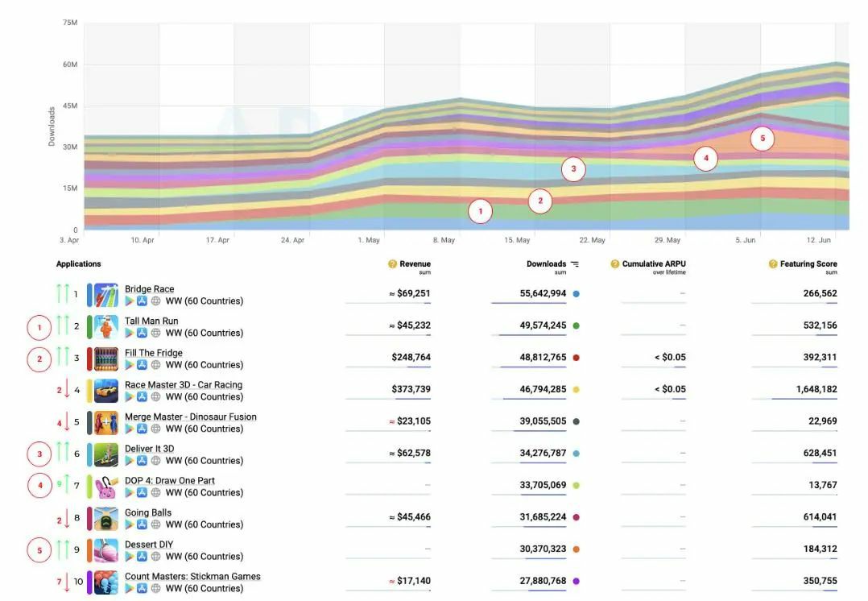Click the App Store icon under Deliver It 3D

(143, 461)
